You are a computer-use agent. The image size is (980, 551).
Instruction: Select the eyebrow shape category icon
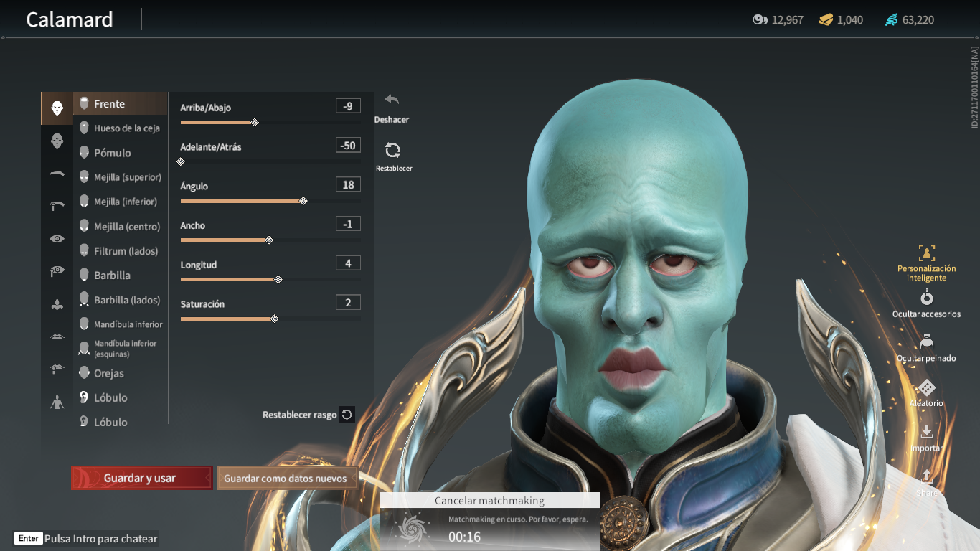point(57,174)
